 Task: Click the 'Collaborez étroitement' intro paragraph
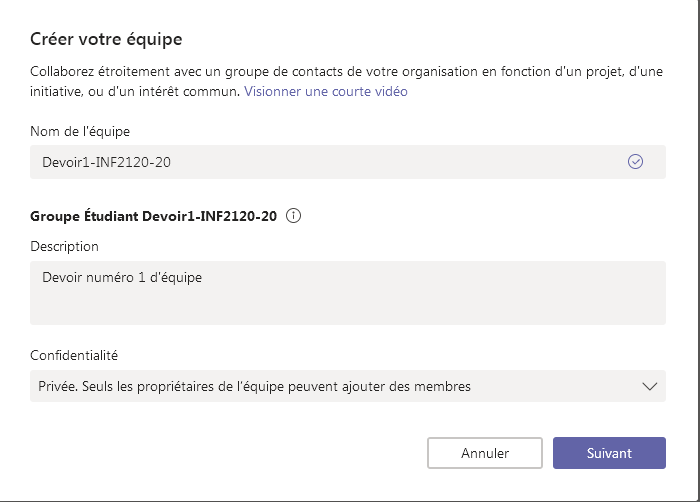(x=300, y=72)
